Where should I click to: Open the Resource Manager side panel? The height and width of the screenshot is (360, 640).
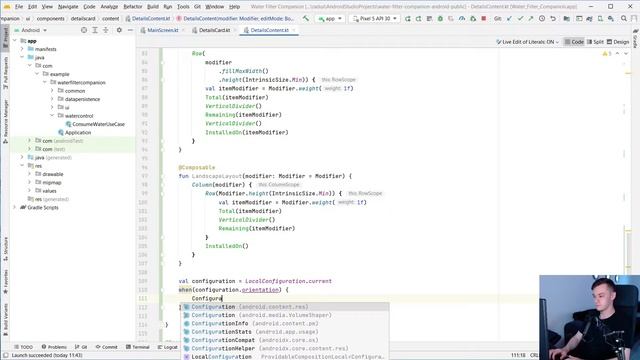[x=5, y=121]
